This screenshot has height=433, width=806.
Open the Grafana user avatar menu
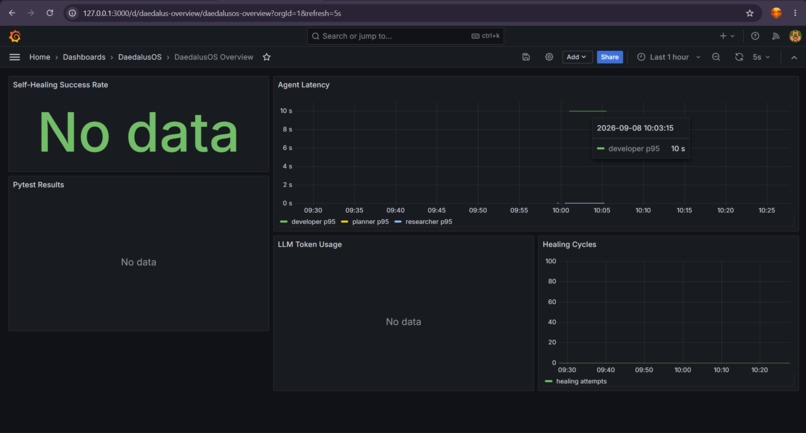coord(795,36)
